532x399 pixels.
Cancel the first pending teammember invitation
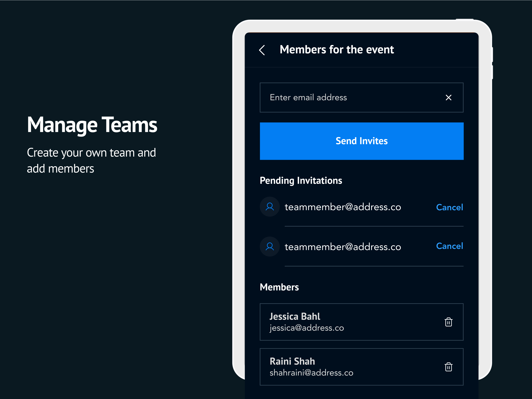pyautogui.click(x=449, y=207)
